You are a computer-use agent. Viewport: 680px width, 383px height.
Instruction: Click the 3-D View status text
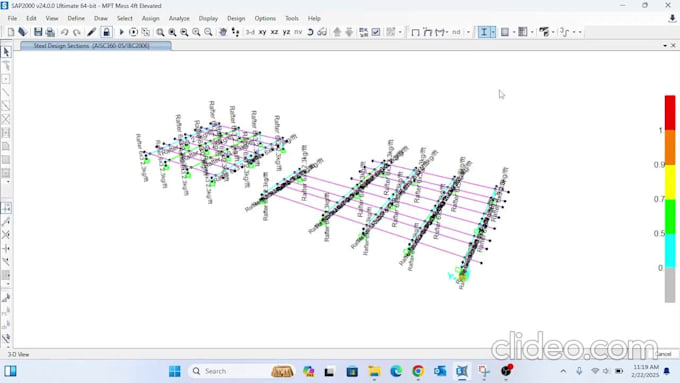[19, 354]
